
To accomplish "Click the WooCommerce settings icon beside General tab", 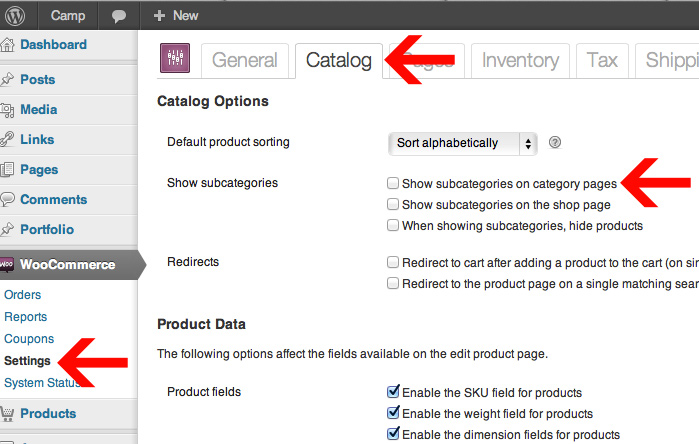I will click(x=175, y=60).
